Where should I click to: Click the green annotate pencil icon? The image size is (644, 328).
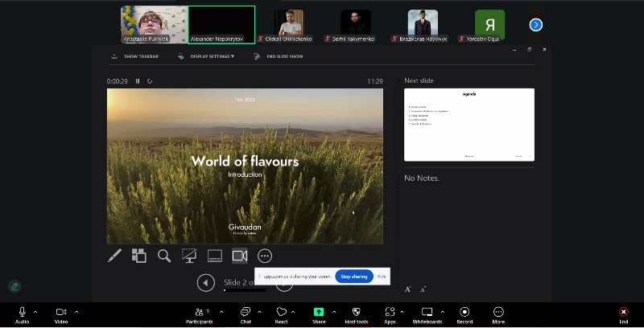pyautogui.click(x=14, y=286)
